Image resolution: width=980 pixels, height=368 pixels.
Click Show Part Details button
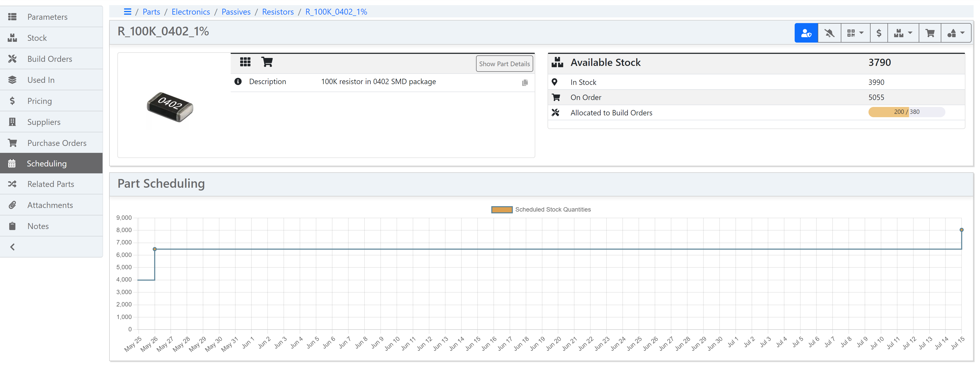point(504,64)
